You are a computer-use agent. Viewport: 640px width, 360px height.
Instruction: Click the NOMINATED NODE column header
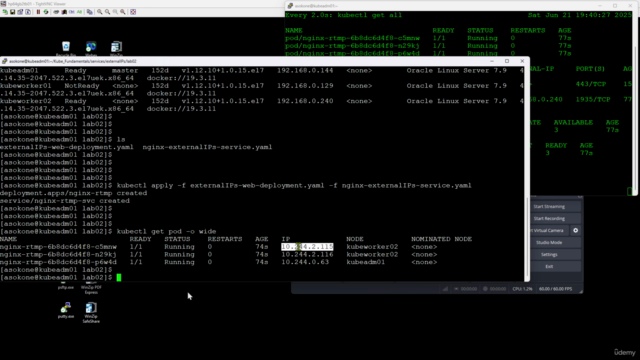tap(441, 239)
